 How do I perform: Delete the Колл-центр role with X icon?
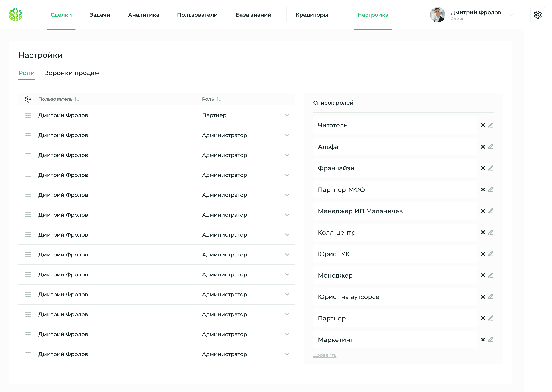tap(483, 232)
